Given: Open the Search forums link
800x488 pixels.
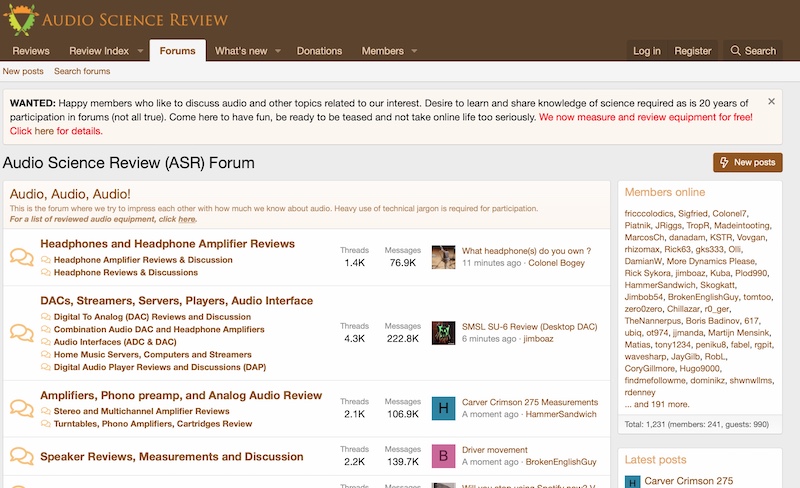Looking at the screenshot, I should point(82,71).
